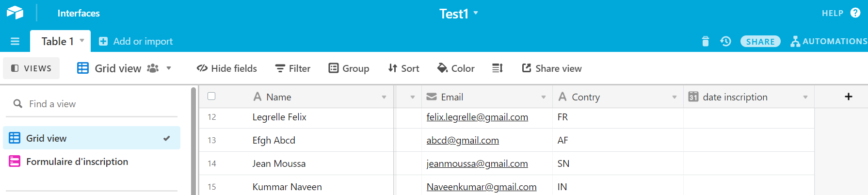Click the search magnifier icon in views sidebar

click(x=18, y=104)
